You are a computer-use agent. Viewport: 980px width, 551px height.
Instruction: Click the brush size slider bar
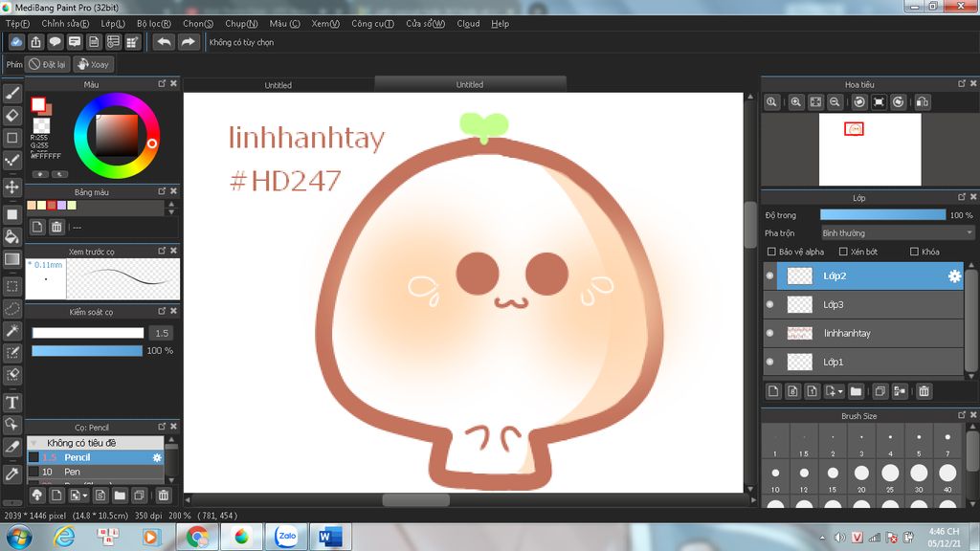(87, 333)
